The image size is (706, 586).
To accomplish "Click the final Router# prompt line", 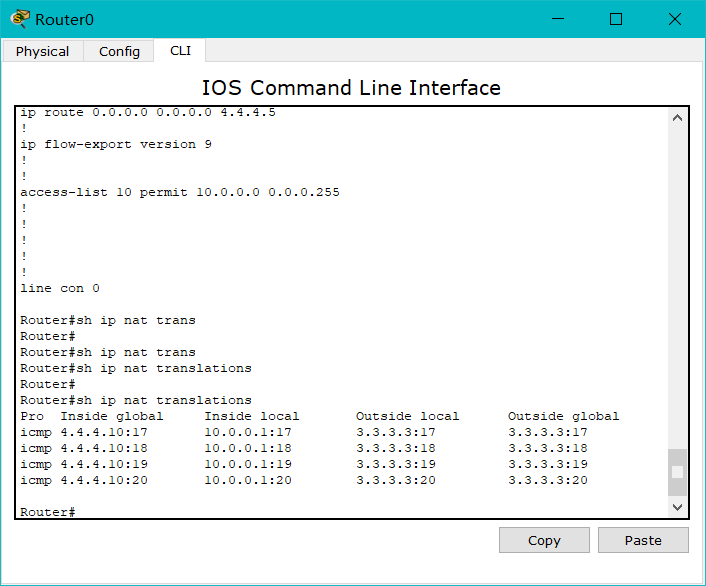I will coord(48,512).
